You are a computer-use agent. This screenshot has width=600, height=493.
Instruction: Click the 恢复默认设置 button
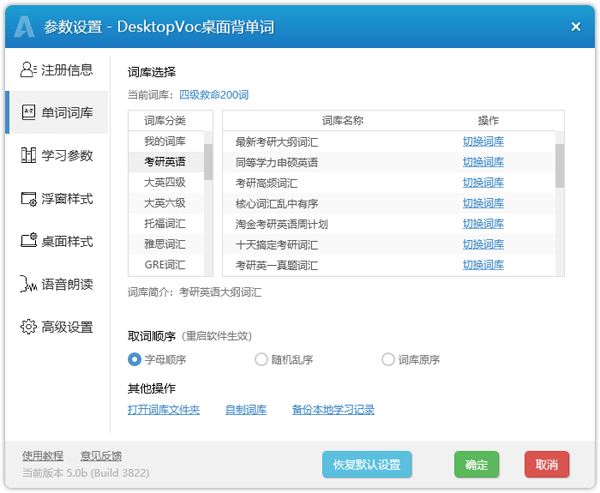pyautogui.click(x=367, y=465)
